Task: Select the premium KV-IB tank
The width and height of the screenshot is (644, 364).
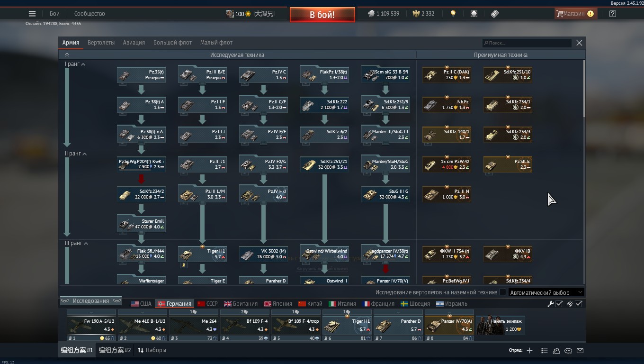Action: point(508,254)
